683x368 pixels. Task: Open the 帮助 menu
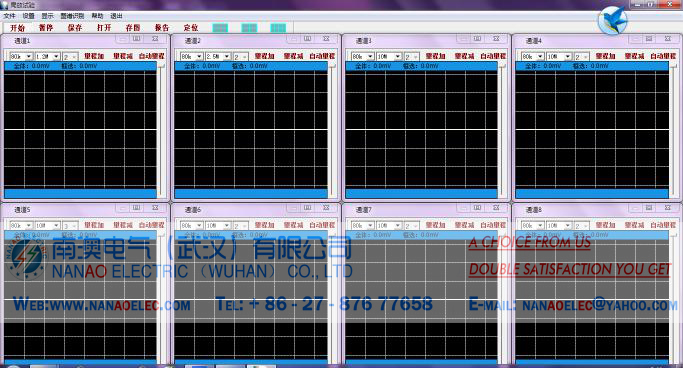[x=97, y=16]
